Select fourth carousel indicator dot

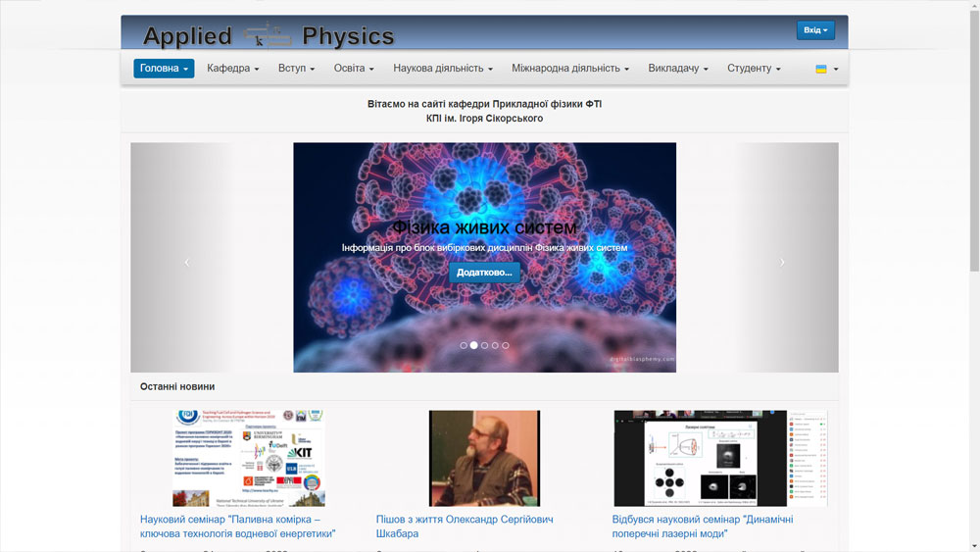[x=495, y=345]
